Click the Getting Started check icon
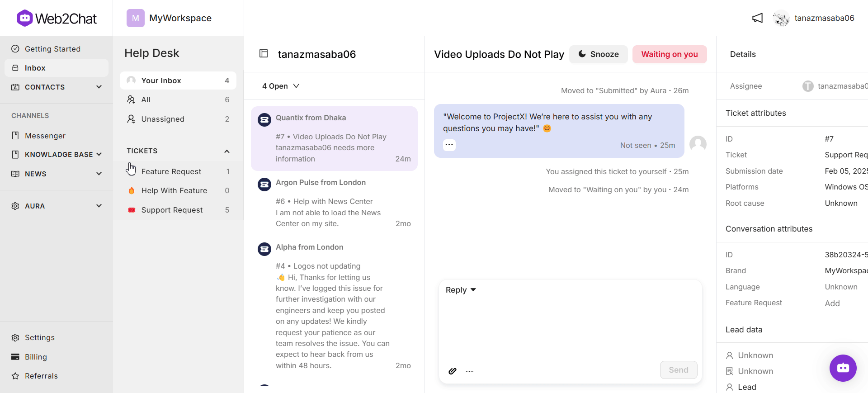The width and height of the screenshot is (868, 393). 15,49
